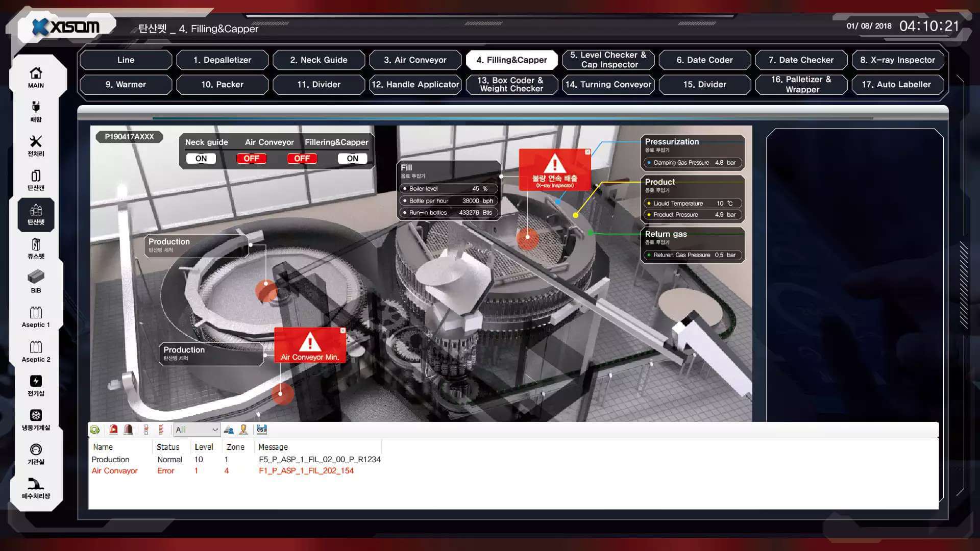This screenshot has height=551, width=980.
Task: Click the XISOM logo
Action: 66,27
